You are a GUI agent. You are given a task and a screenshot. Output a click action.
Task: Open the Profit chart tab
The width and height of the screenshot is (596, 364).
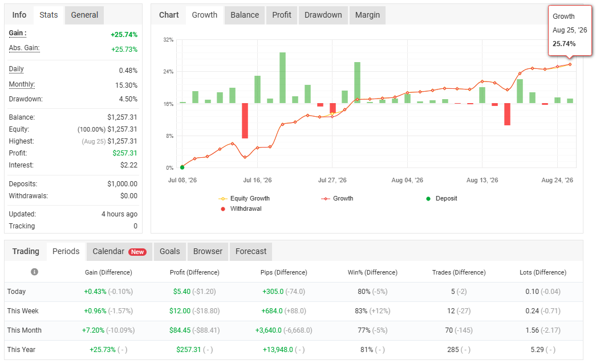pyautogui.click(x=282, y=15)
